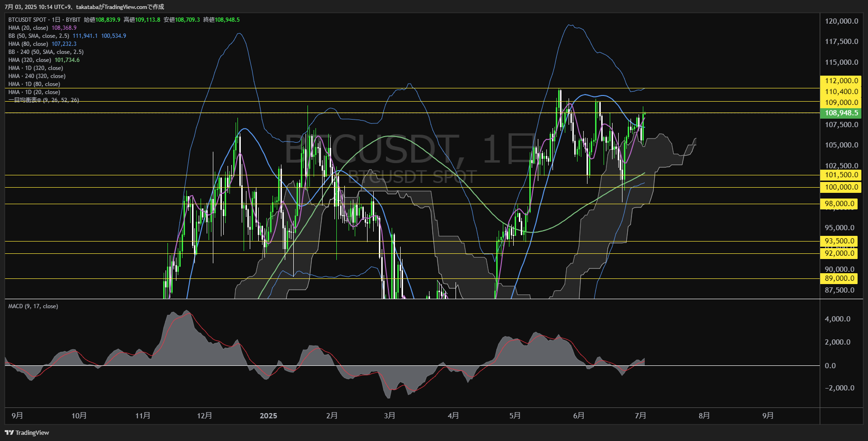Click the HMA 320 value 101,734.6

tap(67, 60)
